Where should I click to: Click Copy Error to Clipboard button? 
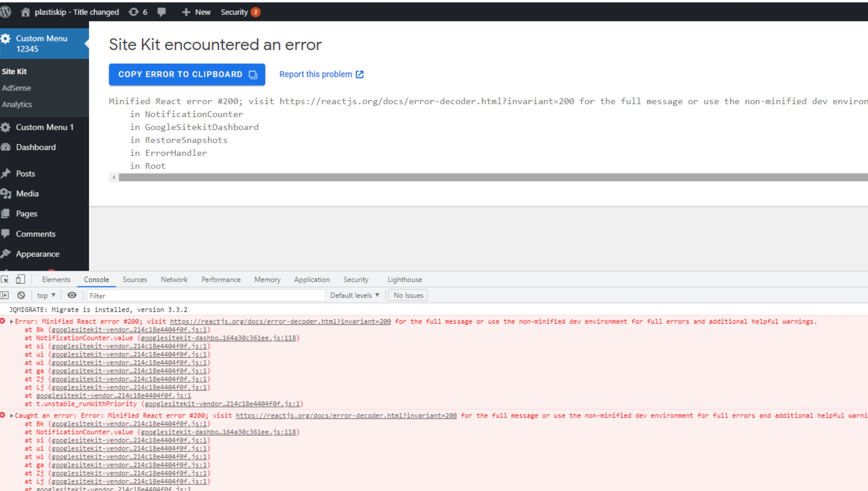point(187,74)
